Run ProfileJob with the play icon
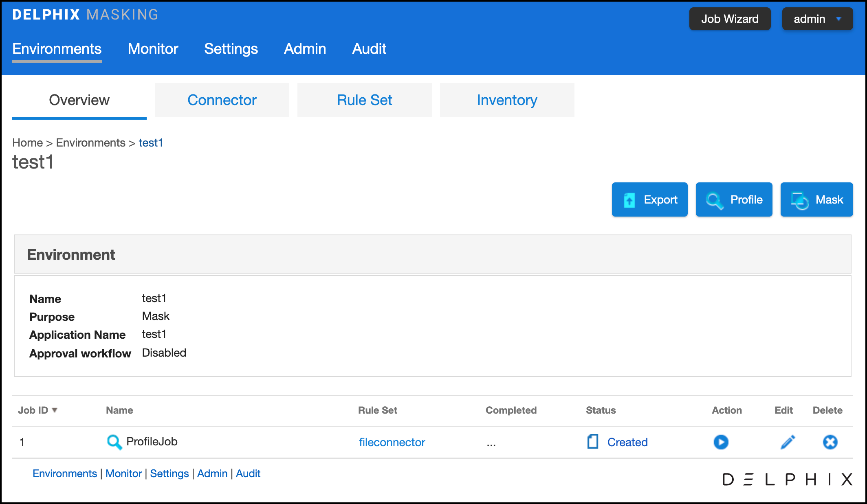Viewport: 867px width, 504px height. 721,442
